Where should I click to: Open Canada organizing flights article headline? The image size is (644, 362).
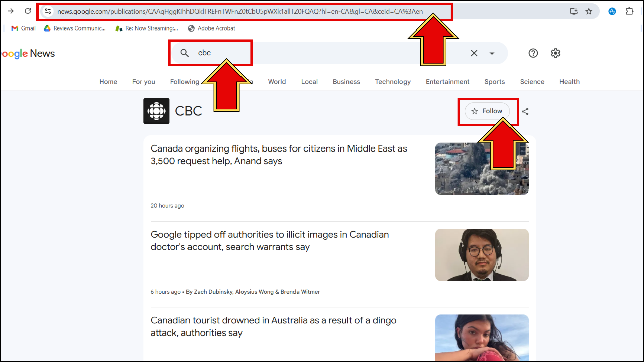coord(278,155)
